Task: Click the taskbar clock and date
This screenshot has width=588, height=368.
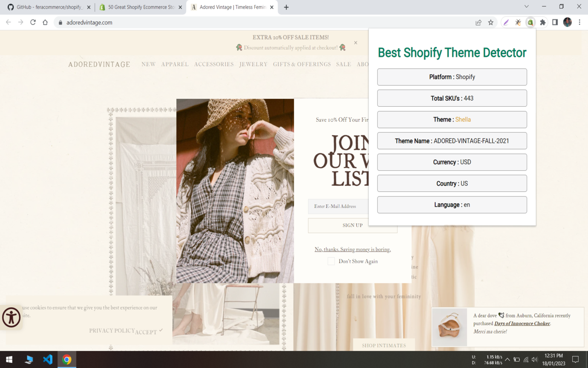Action: tap(554, 359)
